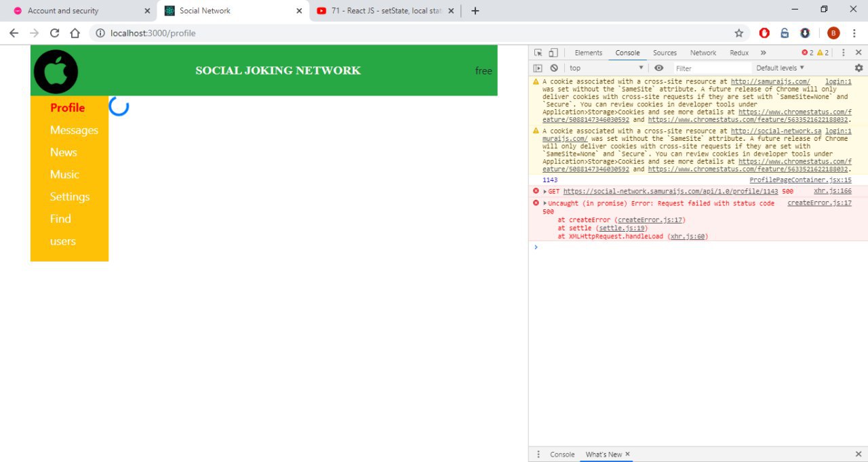Open Find users in the sidebar

pyautogui.click(x=62, y=230)
